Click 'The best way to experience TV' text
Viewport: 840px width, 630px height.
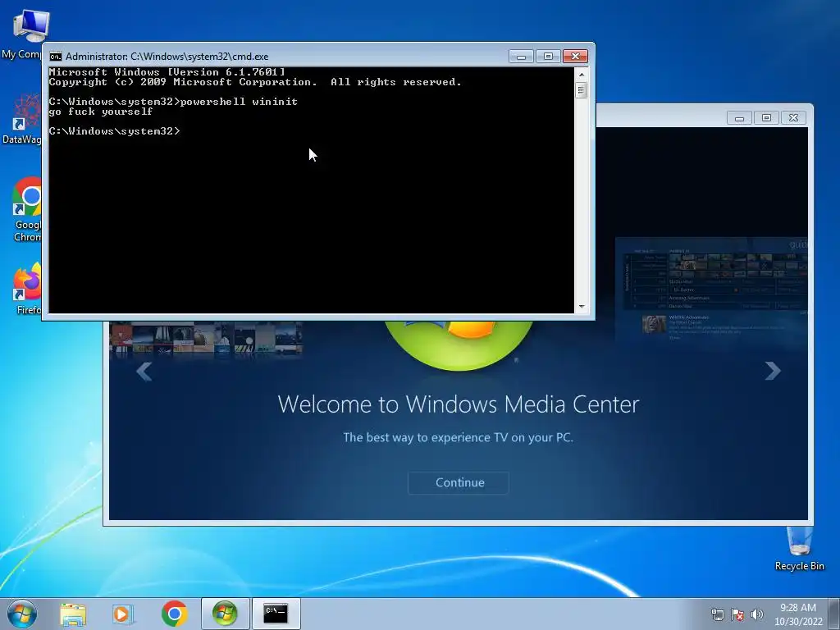pyautogui.click(x=458, y=438)
